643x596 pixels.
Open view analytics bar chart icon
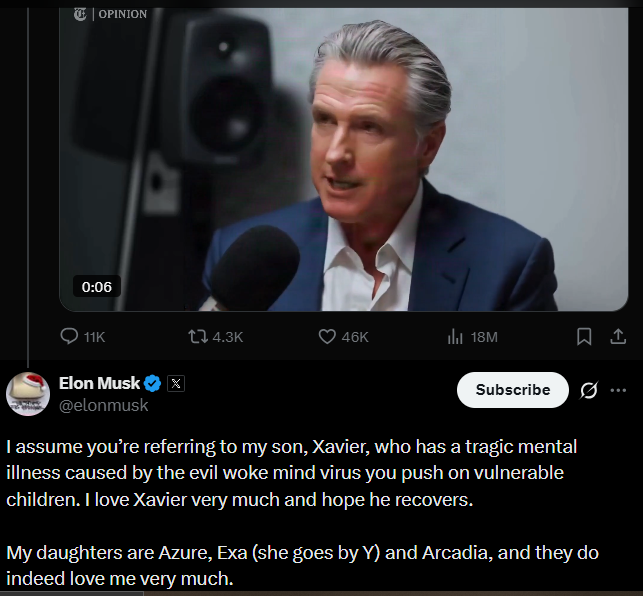click(x=455, y=337)
